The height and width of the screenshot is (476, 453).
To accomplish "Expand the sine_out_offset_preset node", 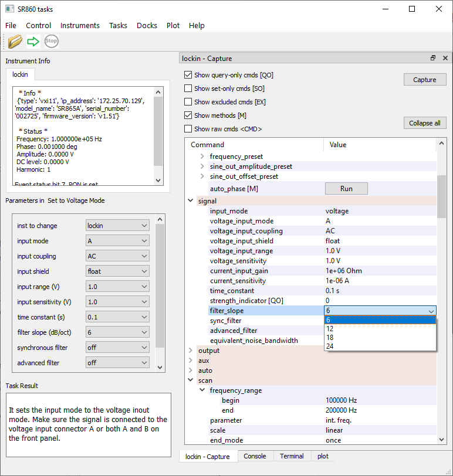I will pos(202,176).
